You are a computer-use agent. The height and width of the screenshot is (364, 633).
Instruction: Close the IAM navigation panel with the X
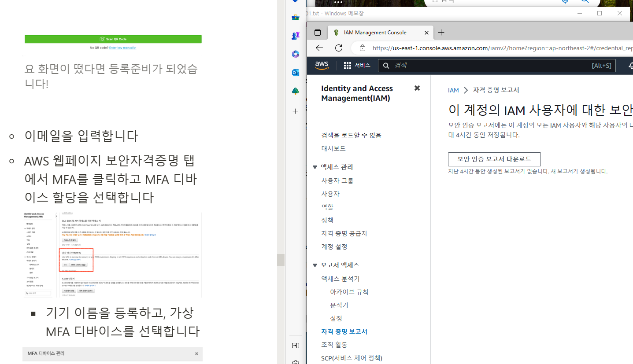coord(417,88)
